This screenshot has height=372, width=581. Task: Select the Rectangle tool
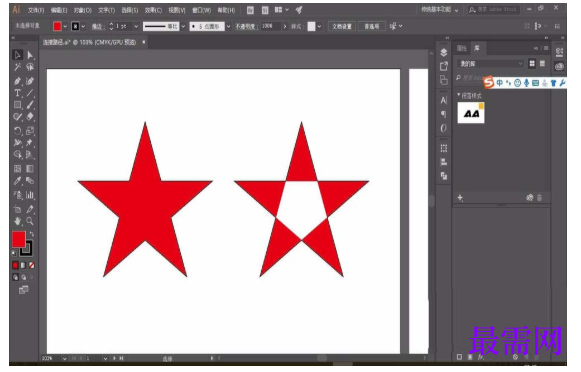click(17, 105)
